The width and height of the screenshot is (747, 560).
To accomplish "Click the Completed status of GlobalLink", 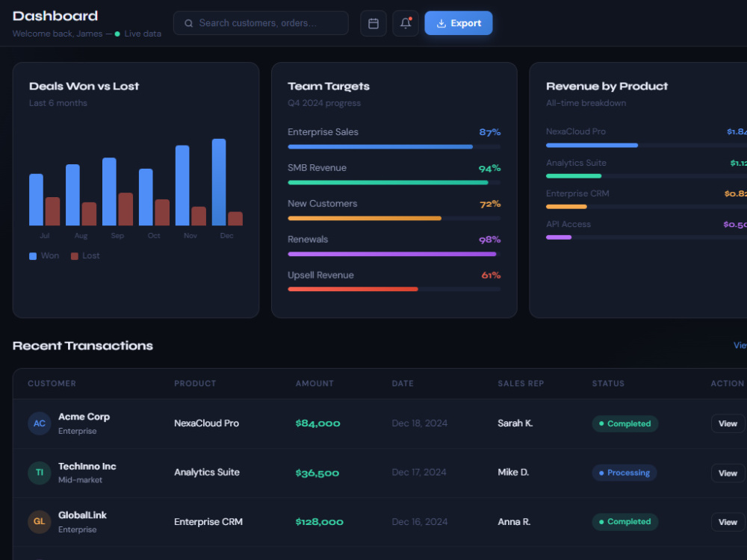I will [x=625, y=522].
